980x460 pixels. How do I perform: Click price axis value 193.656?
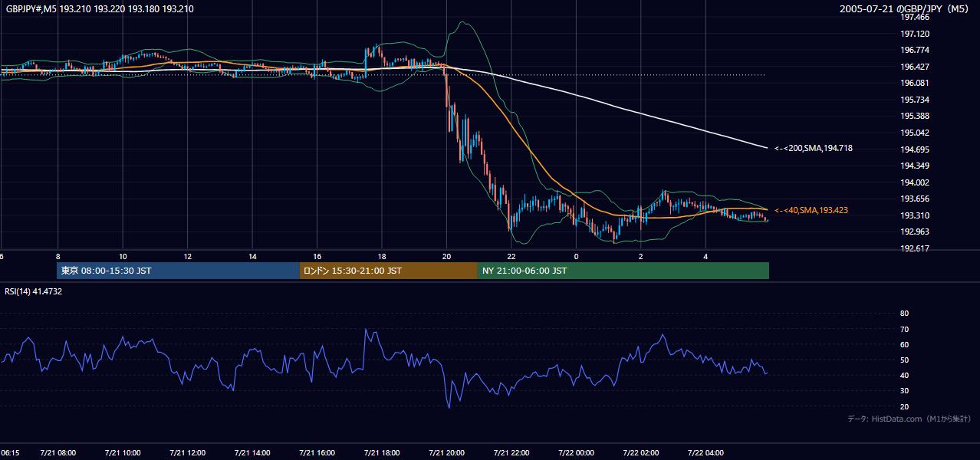click(915, 199)
